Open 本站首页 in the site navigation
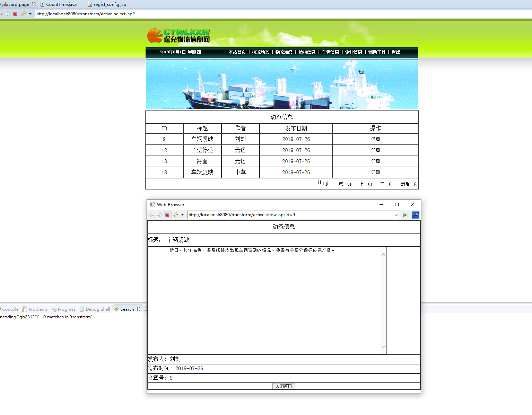The height and width of the screenshot is (415, 532). pos(237,52)
